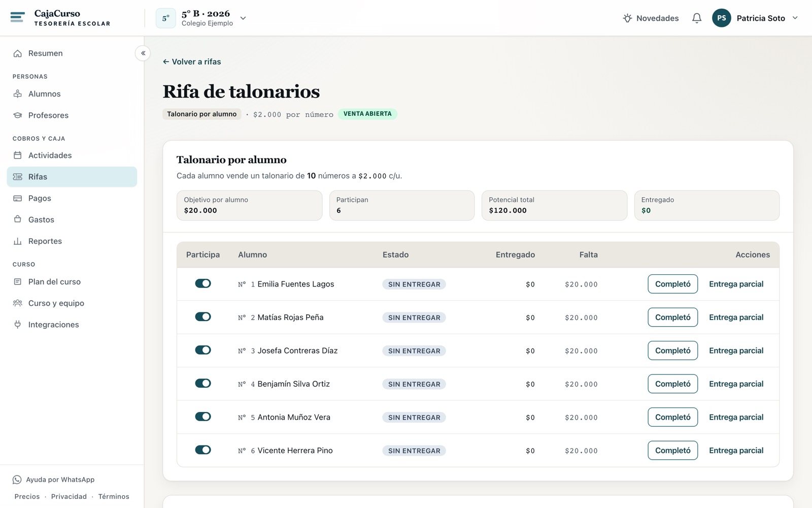Click the VENTA ABIERTA status badge
The width and height of the screenshot is (812, 508).
(367, 114)
